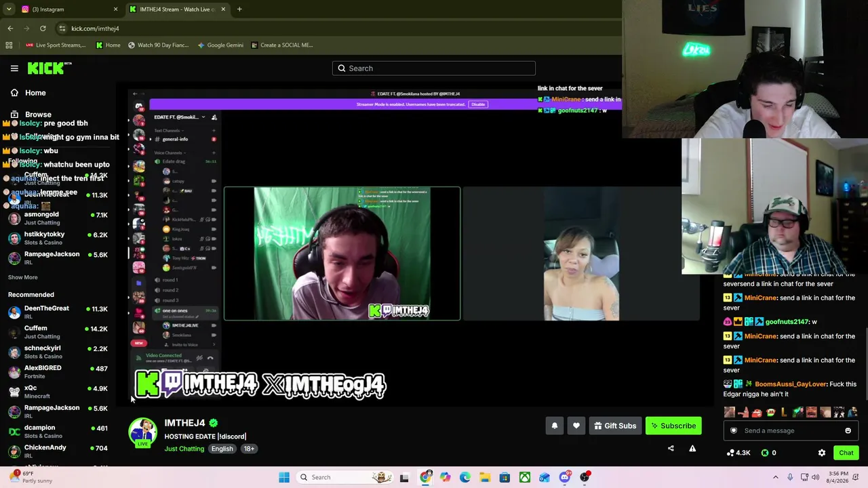
Task: Click the Send a message chat input
Action: coord(790,430)
